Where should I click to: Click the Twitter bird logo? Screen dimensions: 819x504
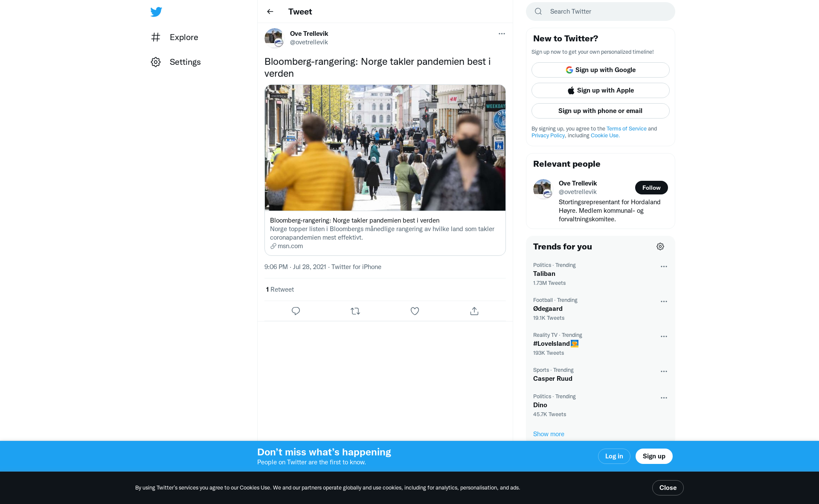coord(156,12)
